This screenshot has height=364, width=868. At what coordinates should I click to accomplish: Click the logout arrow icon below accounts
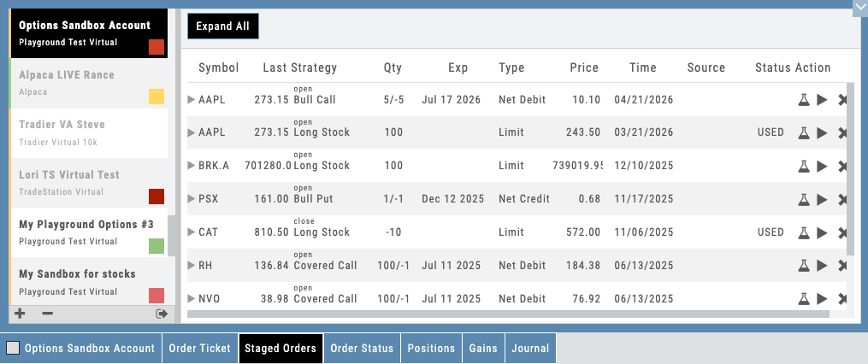[x=161, y=314]
